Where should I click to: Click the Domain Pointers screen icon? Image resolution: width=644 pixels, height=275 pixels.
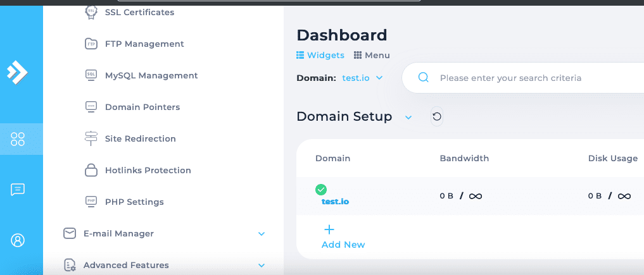click(x=91, y=107)
